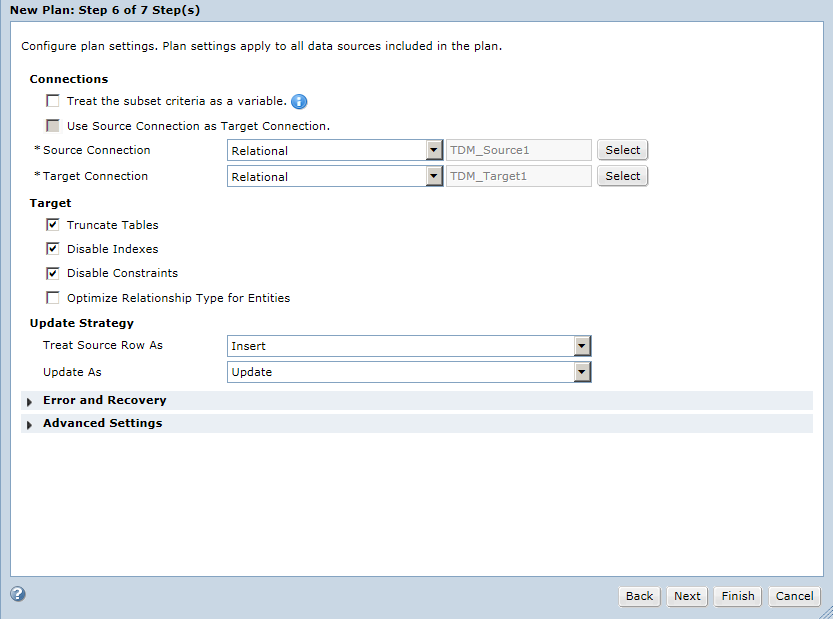Viewport: 833px width, 619px height.
Task: Click the TDM_Target1 connection field
Action: click(518, 176)
